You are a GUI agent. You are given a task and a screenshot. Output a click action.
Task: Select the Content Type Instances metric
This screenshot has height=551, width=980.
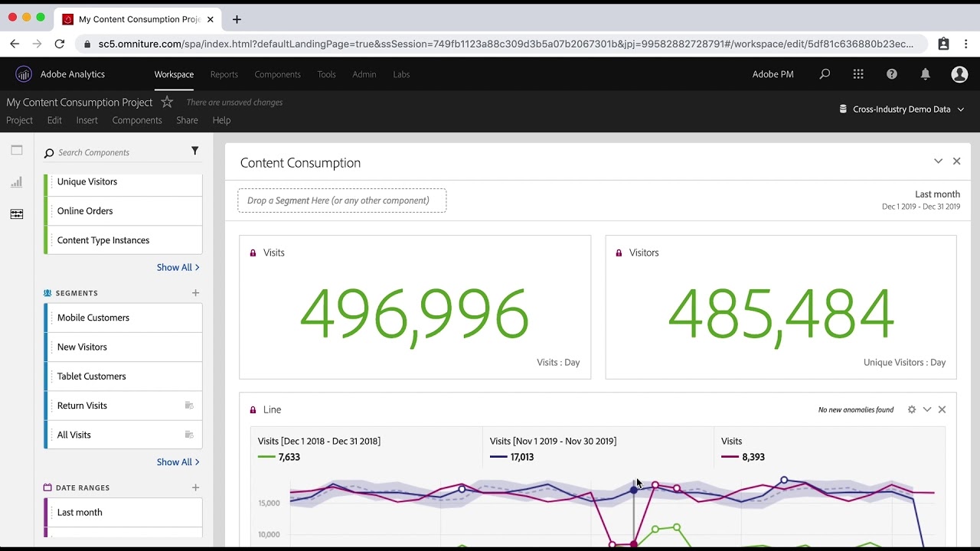tap(123, 240)
